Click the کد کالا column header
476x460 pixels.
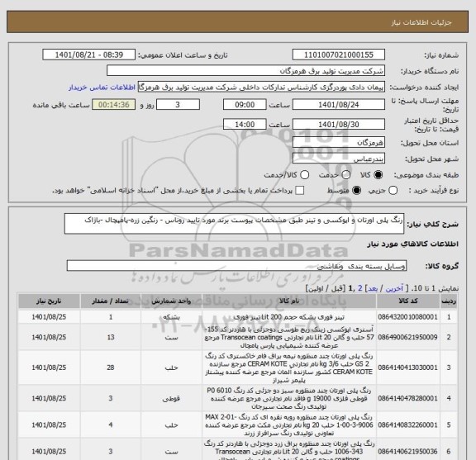408,301
